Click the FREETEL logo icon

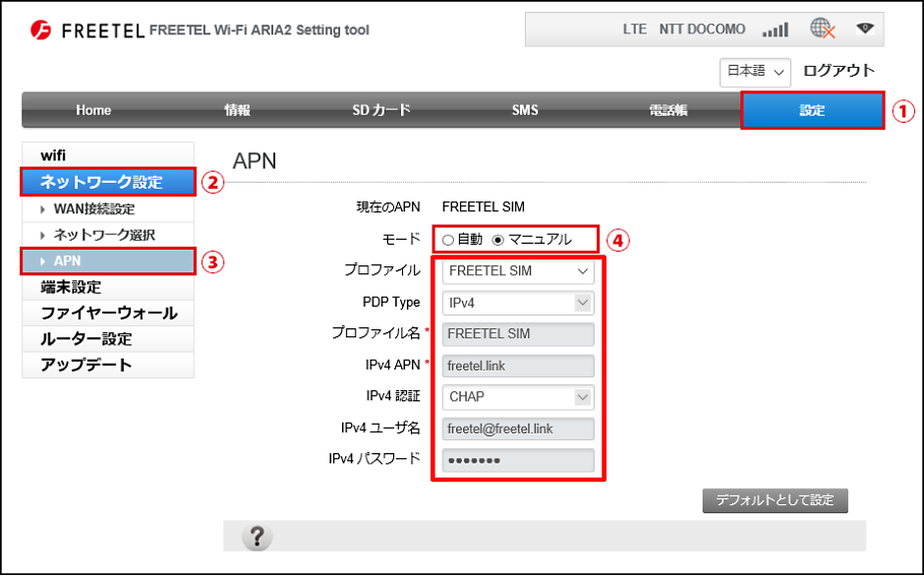click(41, 29)
